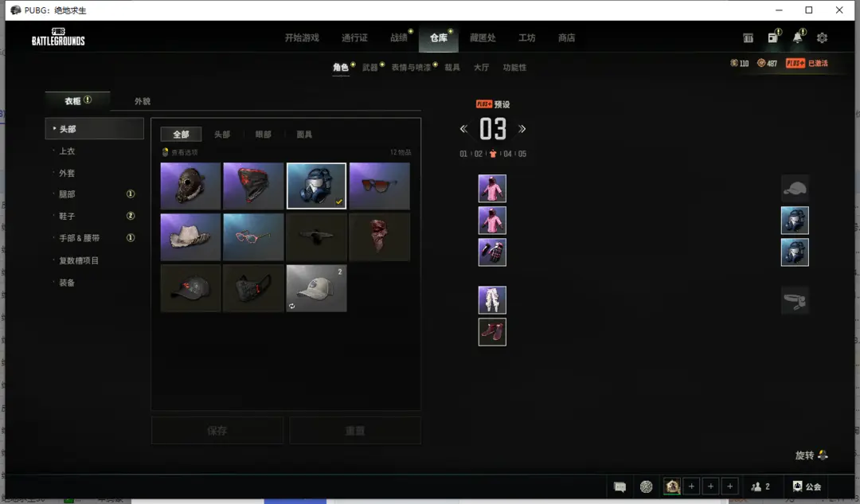Click the pink shirt torso slot icon
Viewport: 860px width, 504px height.
click(x=492, y=189)
